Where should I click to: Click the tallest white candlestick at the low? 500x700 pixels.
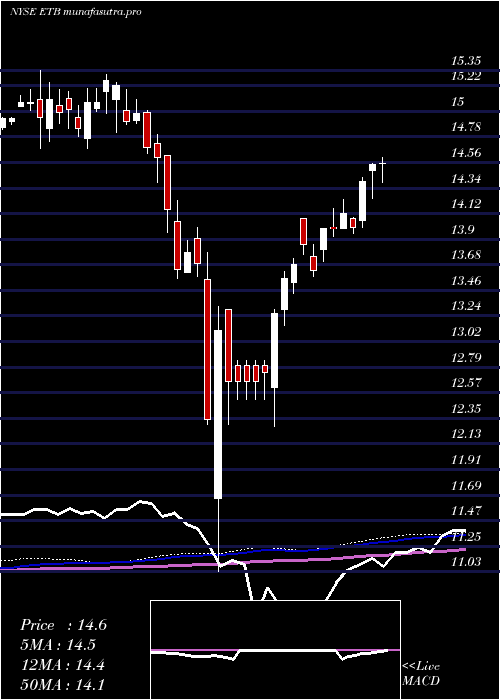pyautogui.click(x=218, y=414)
